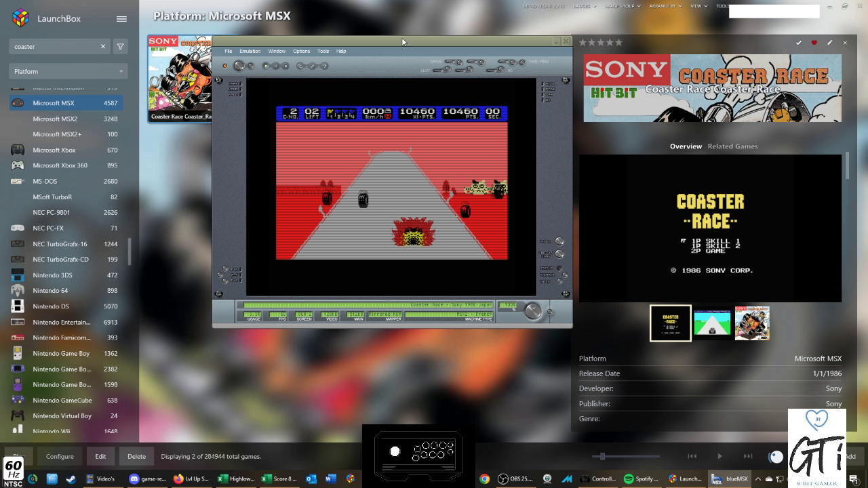Open the LaunchBox hamburger menu
This screenshot has height=488, width=868.
(x=121, y=19)
